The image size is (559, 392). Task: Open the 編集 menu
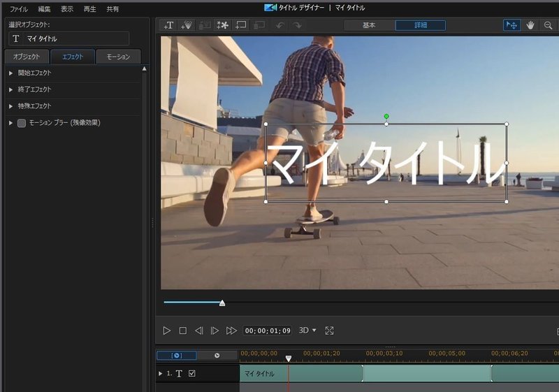click(44, 9)
